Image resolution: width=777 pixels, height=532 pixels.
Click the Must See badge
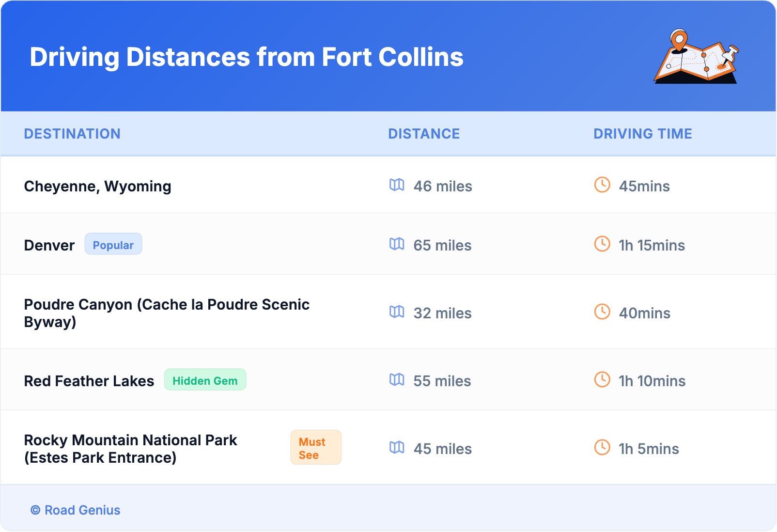[316, 448]
